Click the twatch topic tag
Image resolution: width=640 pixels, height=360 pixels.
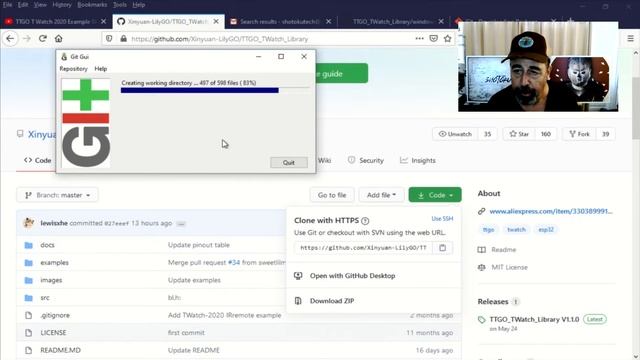(516, 229)
